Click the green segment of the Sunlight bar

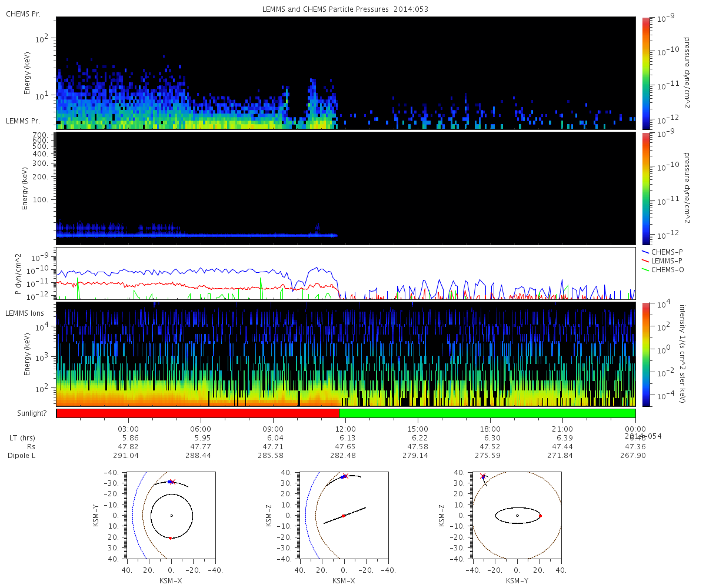click(487, 413)
